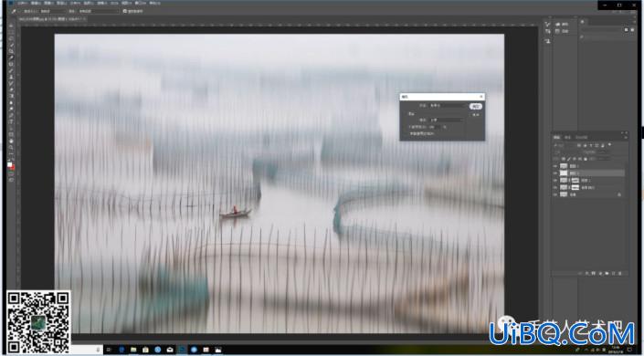The width and height of the screenshot is (644, 356).
Task: Open the File menu
Action: [22, 3]
